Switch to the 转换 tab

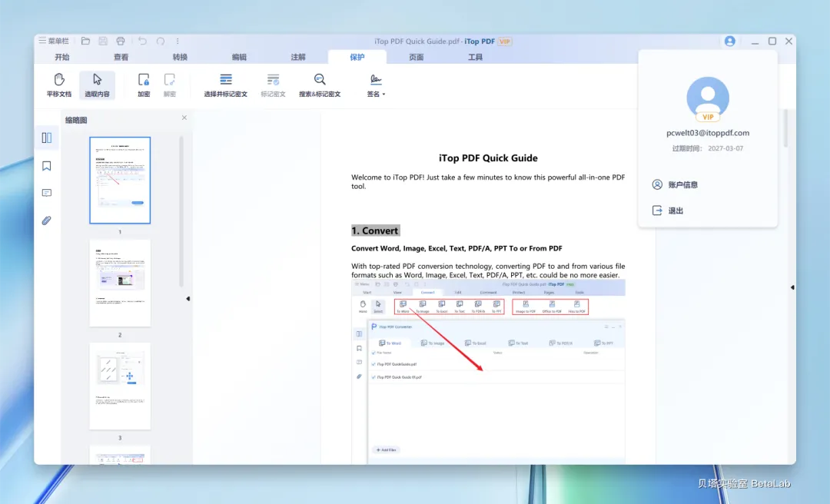click(x=180, y=57)
